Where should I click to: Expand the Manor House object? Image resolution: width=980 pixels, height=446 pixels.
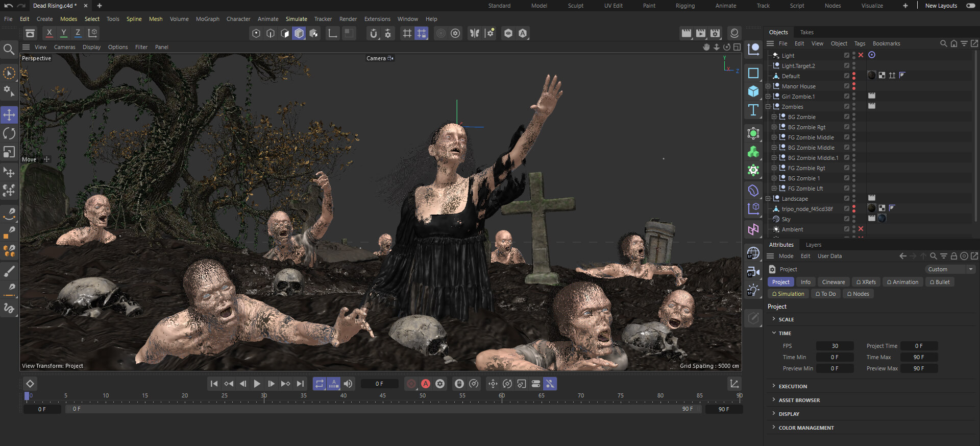tap(768, 86)
